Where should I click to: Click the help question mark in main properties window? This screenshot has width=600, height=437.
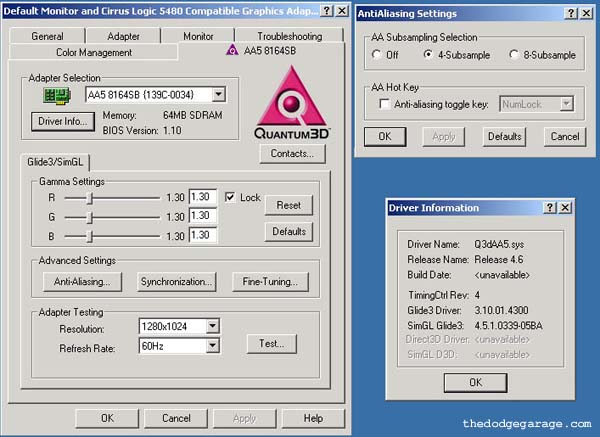click(326, 11)
